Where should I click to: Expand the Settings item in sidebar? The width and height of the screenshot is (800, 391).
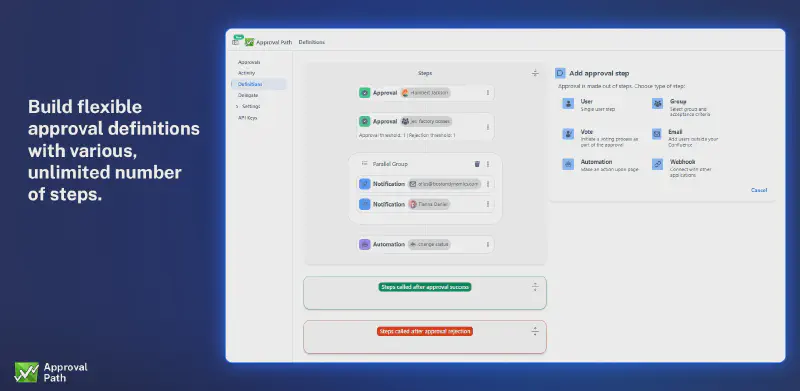[x=248, y=106]
